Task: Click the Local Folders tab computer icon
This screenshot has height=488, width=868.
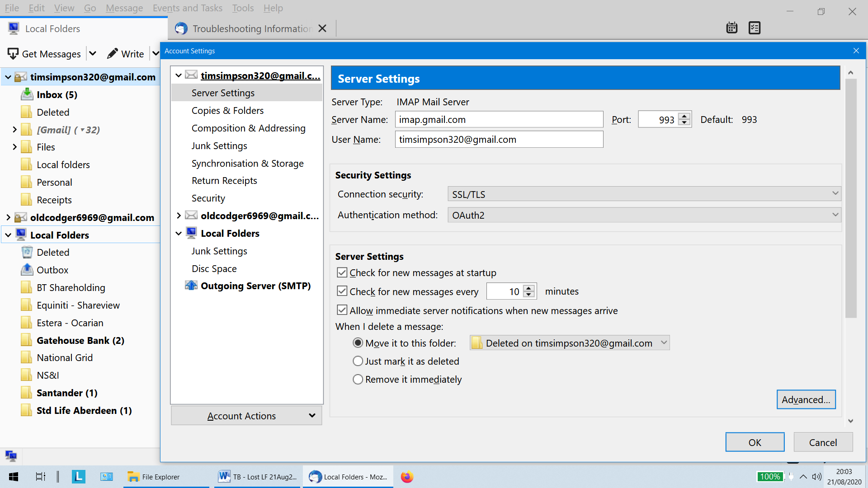Action: coord(14,28)
